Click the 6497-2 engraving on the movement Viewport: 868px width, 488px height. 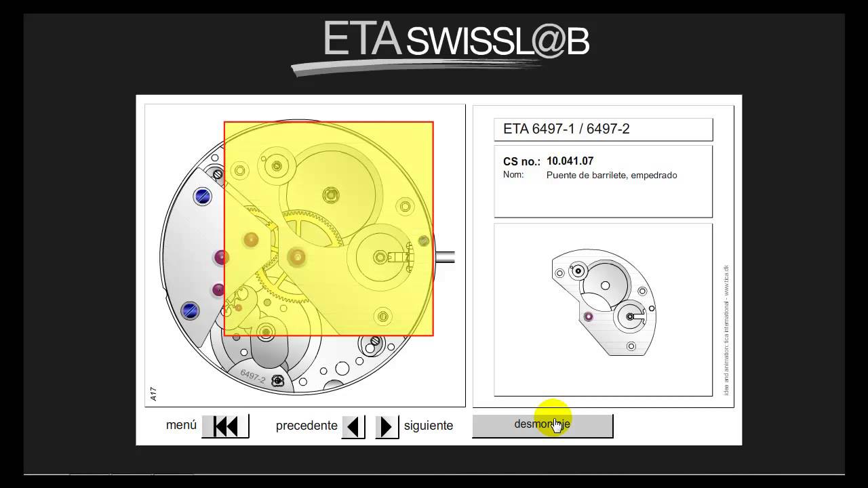pos(253,376)
